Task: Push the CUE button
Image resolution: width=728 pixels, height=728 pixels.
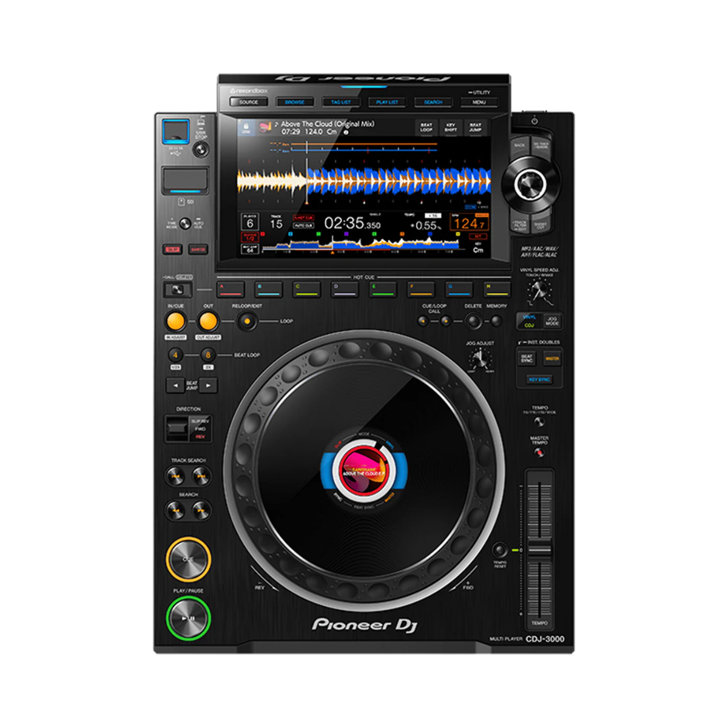Action: [188, 559]
